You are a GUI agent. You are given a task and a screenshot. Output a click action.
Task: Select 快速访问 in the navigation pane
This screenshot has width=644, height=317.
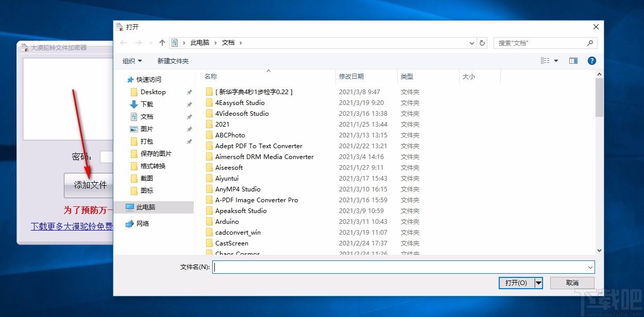point(148,79)
